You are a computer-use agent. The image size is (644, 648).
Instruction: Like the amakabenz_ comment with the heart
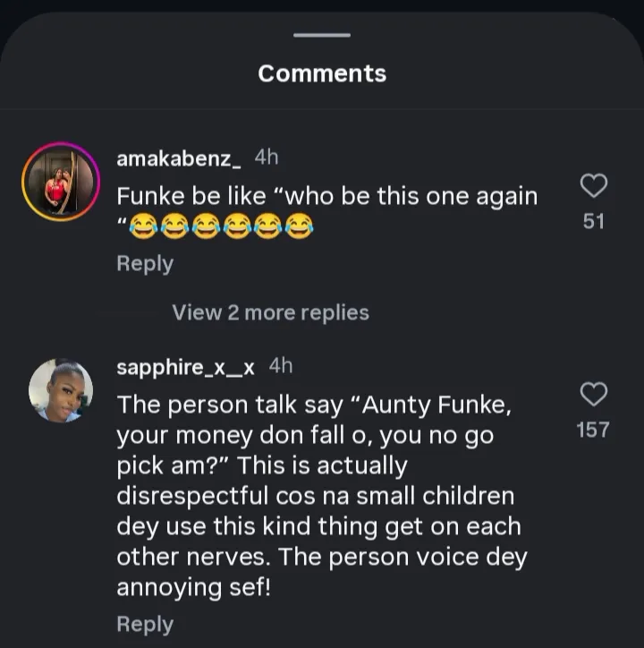(594, 186)
